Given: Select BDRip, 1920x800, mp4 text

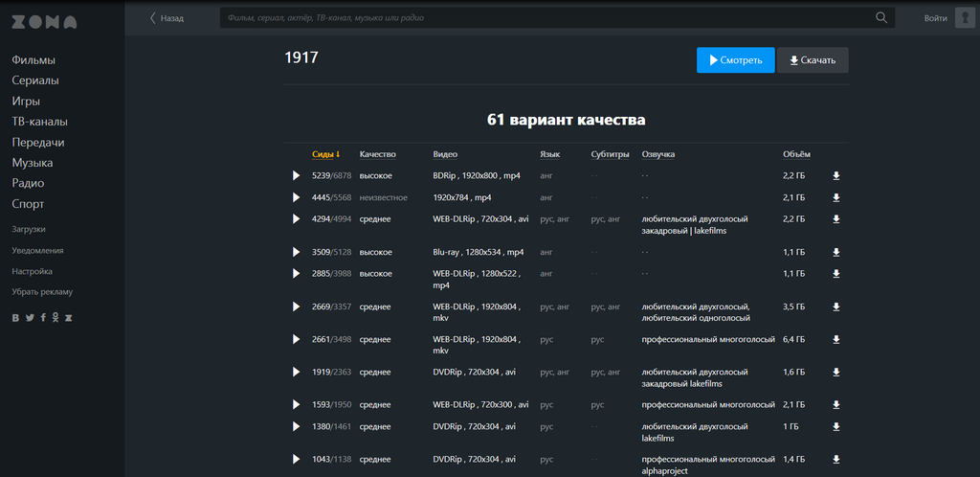Looking at the screenshot, I should (x=477, y=175).
